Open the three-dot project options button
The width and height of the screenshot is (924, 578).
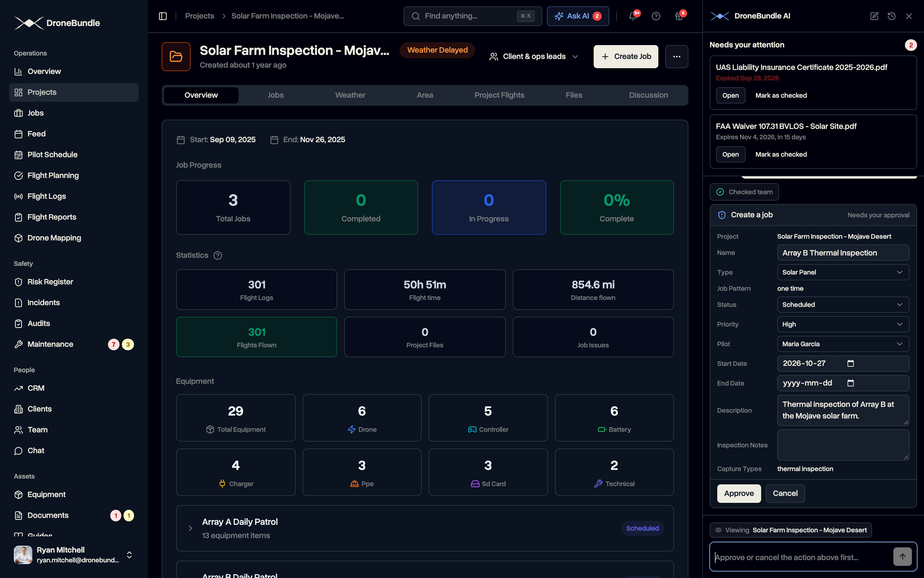[677, 57]
